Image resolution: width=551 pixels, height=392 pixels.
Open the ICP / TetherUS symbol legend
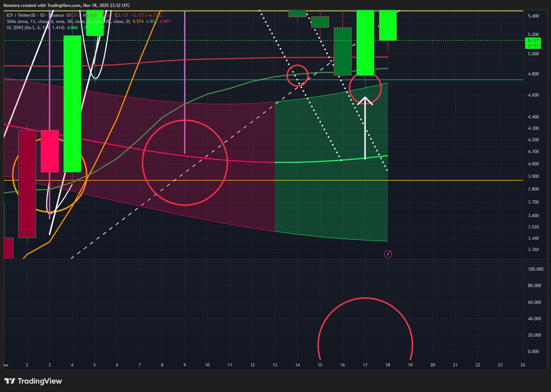pos(35,15)
